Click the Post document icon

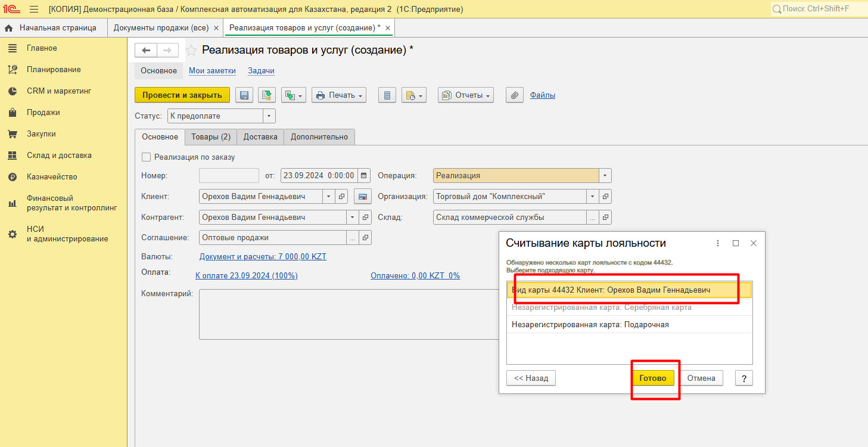click(267, 95)
